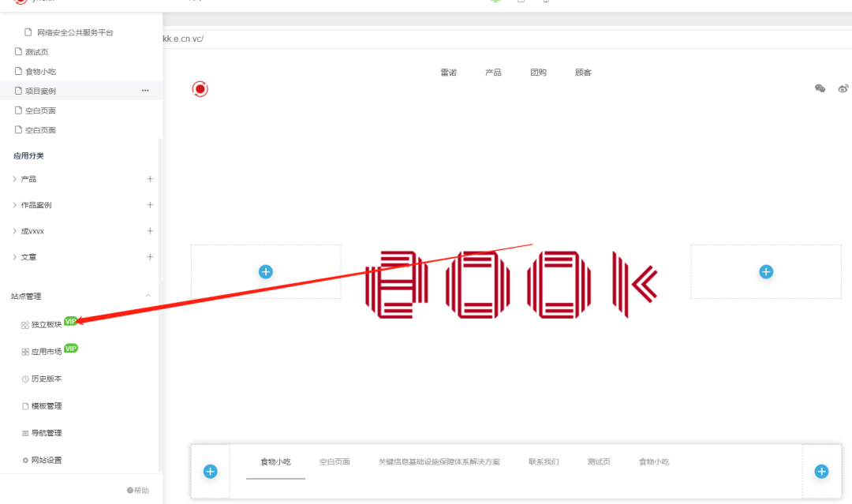Click the page icon beside 食物小吃

pos(18,71)
